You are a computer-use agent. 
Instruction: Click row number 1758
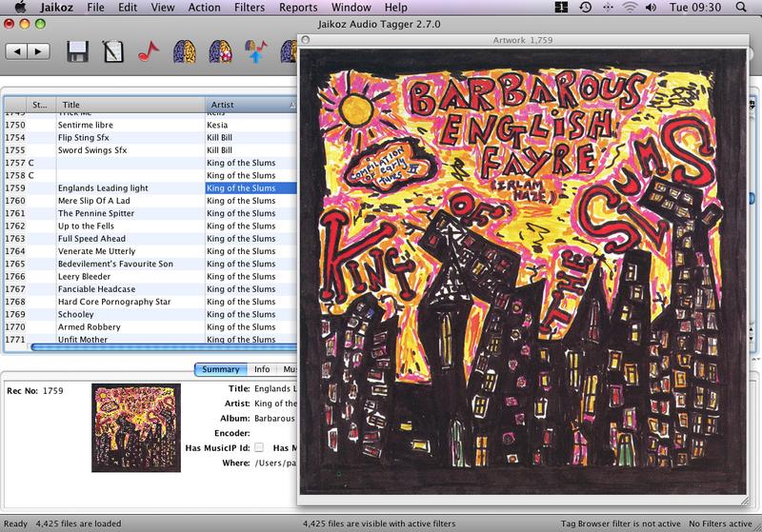[x=15, y=175]
